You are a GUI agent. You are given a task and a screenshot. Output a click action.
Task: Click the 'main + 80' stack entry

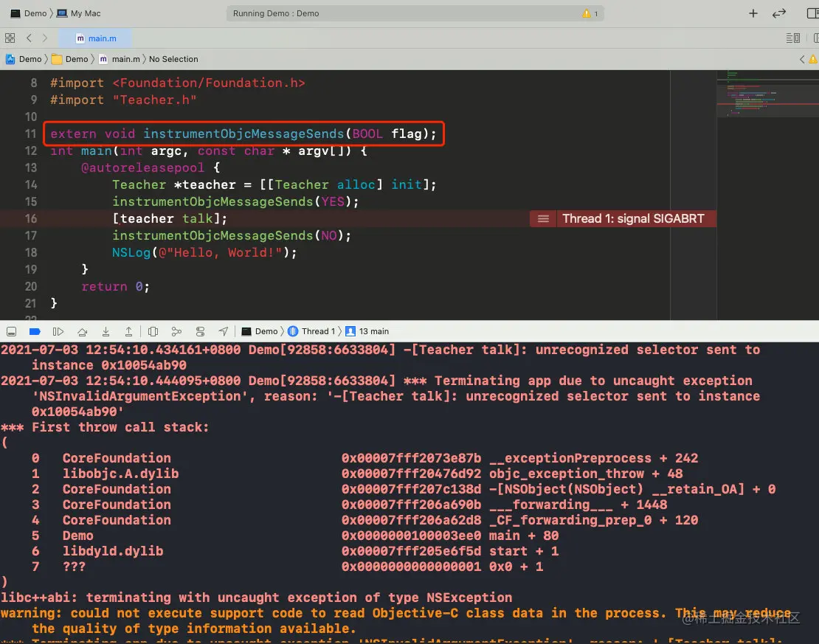pos(524,536)
